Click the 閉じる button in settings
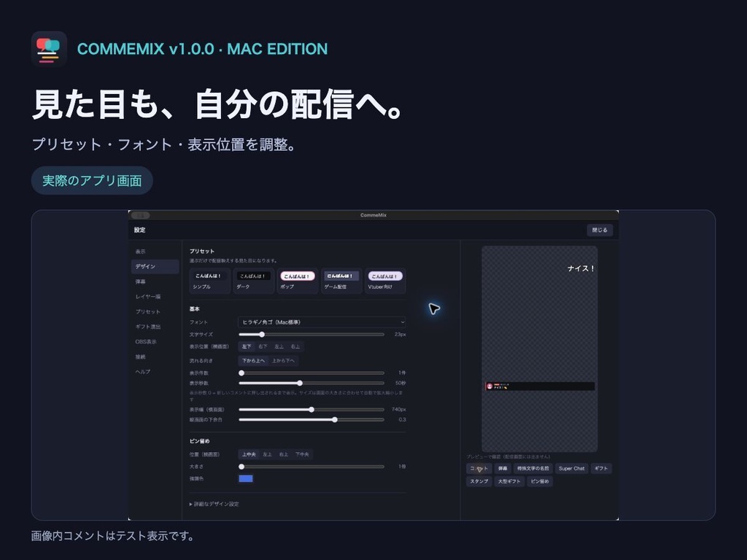747x560 pixels. point(600,230)
